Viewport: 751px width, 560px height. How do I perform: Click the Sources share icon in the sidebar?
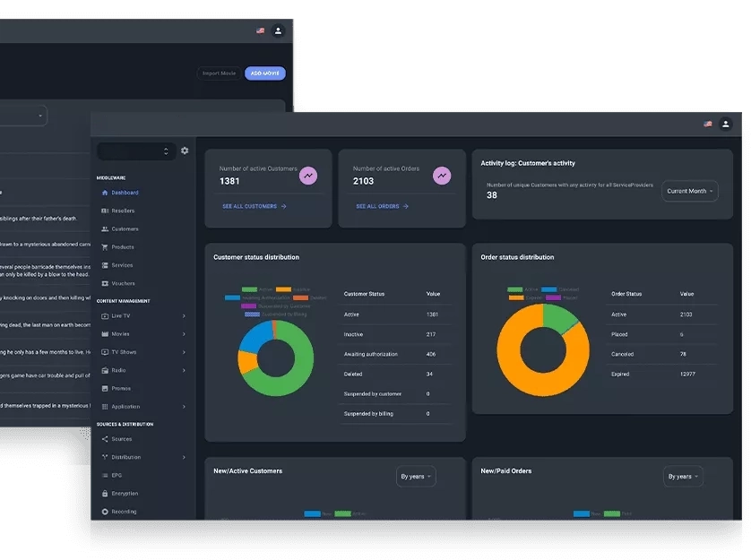pos(105,439)
